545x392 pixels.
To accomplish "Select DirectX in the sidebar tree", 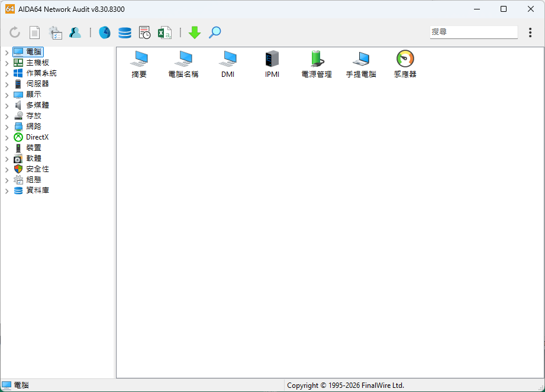I will click(37, 137).
